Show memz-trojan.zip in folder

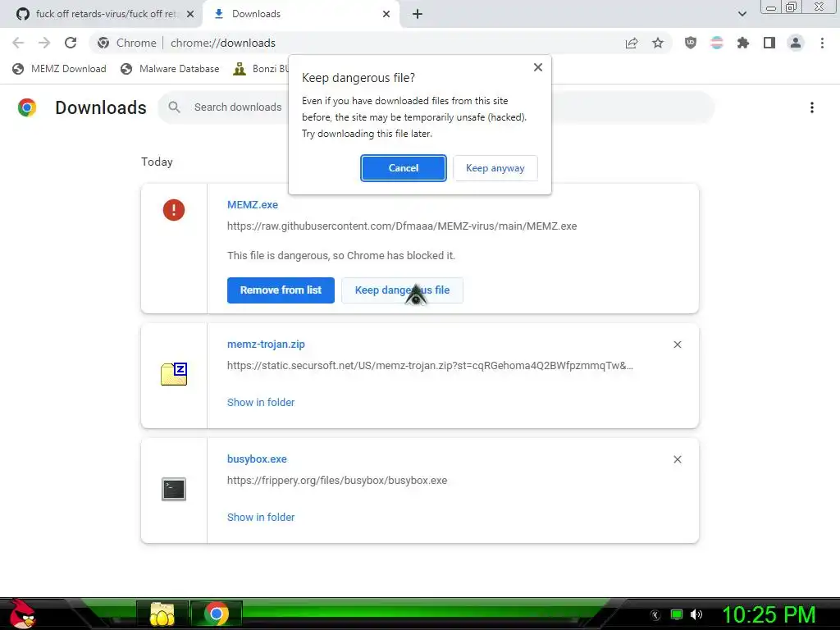[261, 402]
